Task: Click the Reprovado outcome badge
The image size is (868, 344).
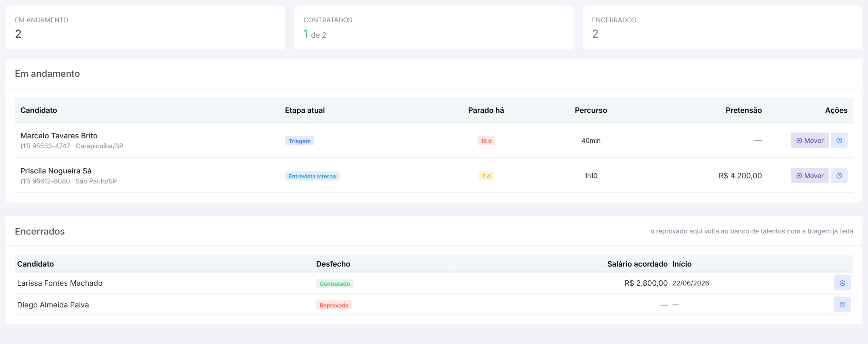Action: pos(334,305)
